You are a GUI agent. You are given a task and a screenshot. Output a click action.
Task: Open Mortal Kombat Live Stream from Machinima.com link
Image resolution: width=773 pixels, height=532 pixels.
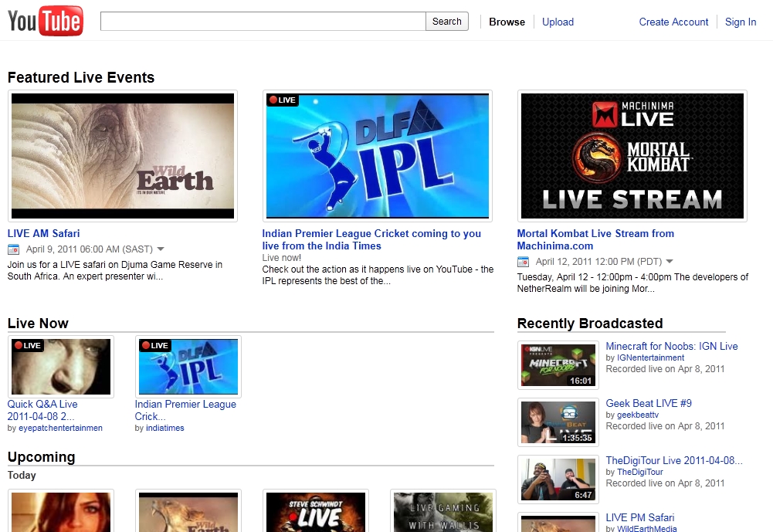[x=595, y=239]
